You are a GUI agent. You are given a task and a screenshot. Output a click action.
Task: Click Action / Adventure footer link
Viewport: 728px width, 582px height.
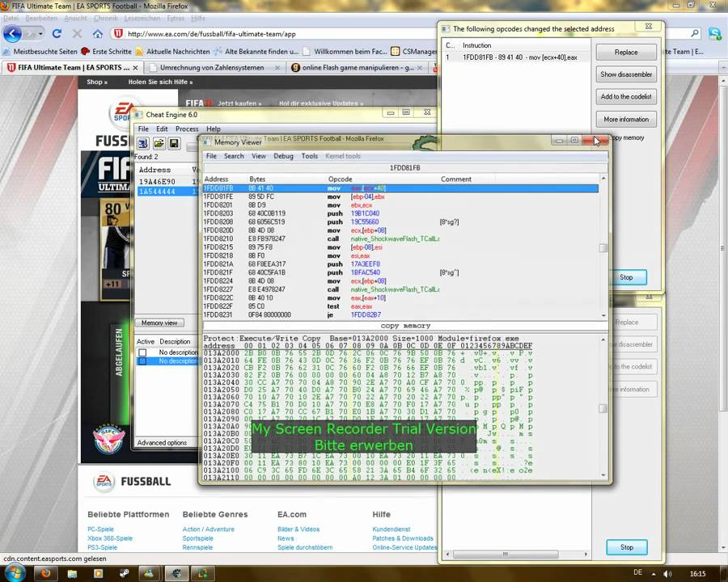pos(209,529)
